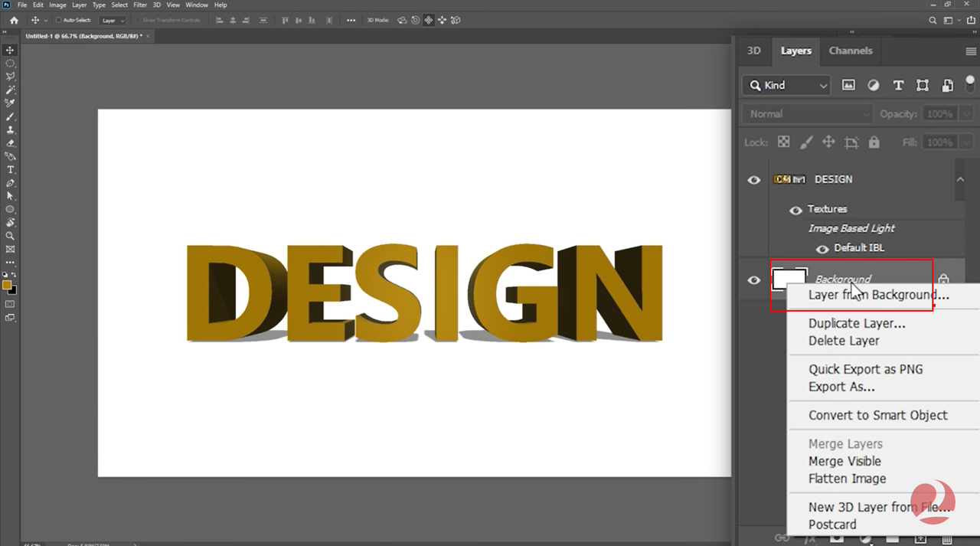
Task: Collapse the DESIGN layer effects chevron
Action: pyautogui.click(x=960, y=180)
